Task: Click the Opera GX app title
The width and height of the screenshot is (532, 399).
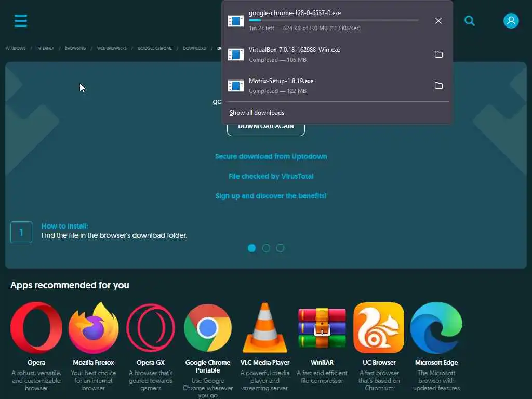Action: tap(151, 362)
